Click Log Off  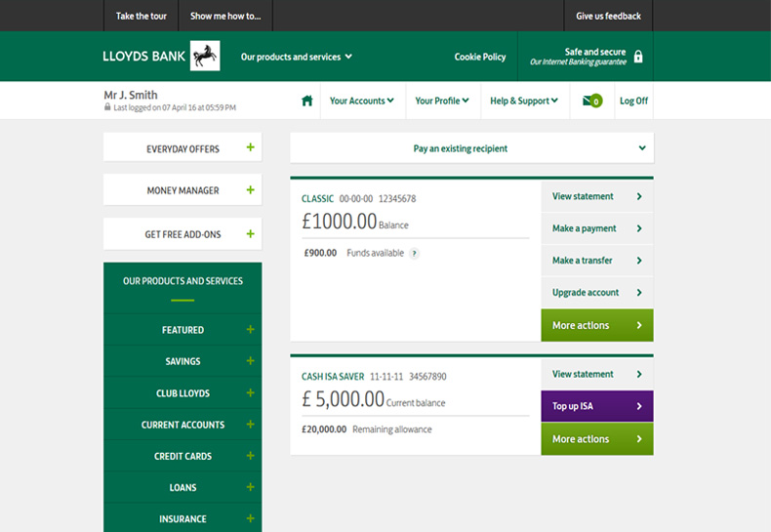[x=633, y=101]
